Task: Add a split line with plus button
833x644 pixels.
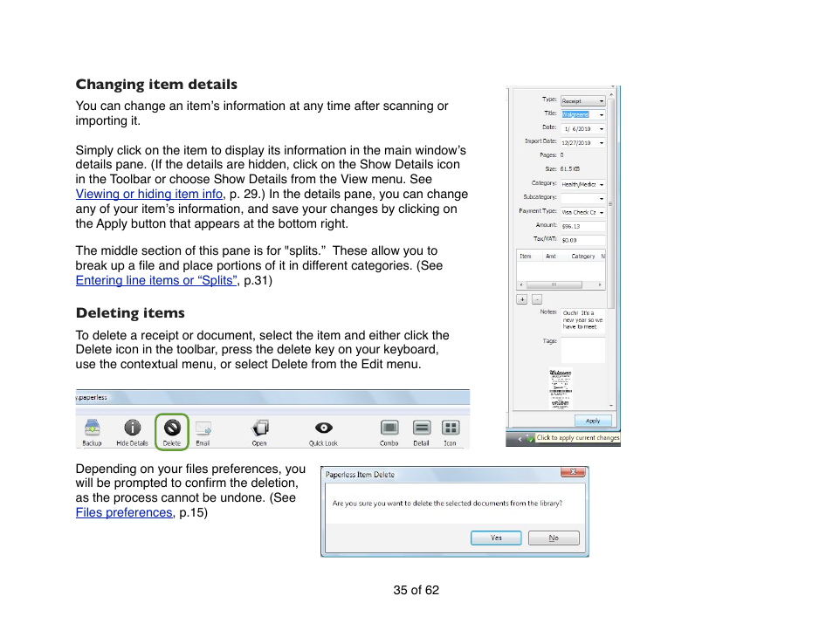Action: point(522,299)
